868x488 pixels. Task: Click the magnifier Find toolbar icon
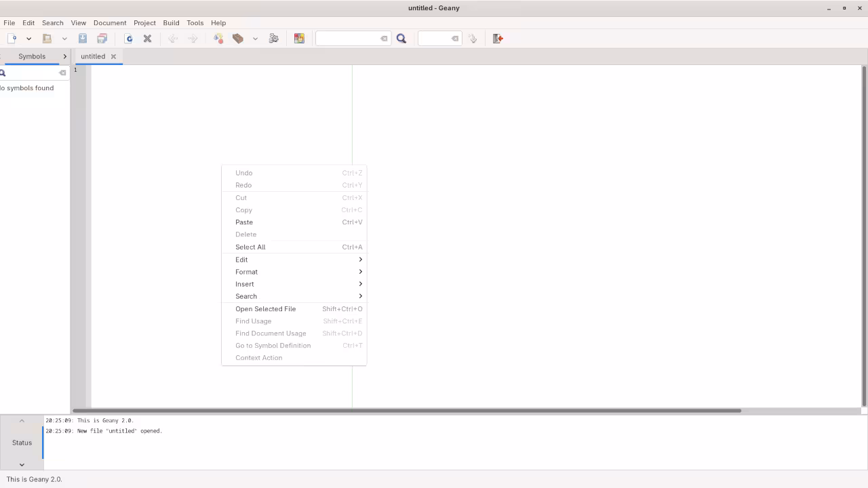(401, 39)
